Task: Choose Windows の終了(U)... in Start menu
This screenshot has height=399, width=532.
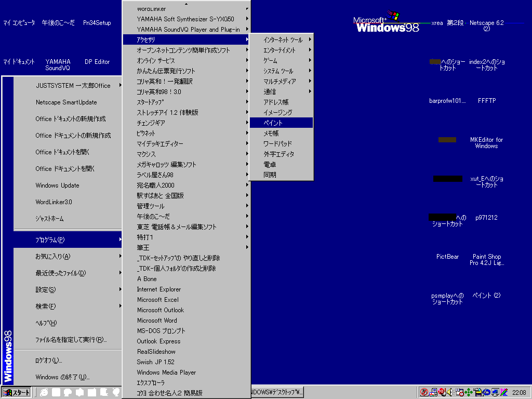Action: pos(68,377)
